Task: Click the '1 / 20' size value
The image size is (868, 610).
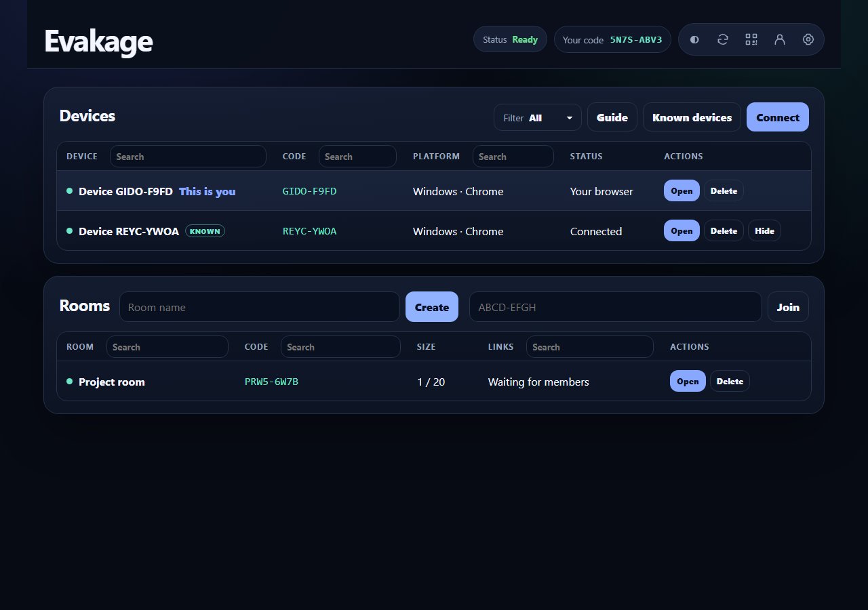Action: tap(431, 382)
